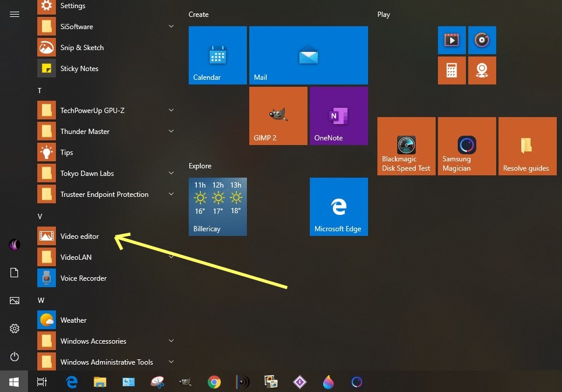
Task: Click the Play group title
Action: (x=384, y=15)
